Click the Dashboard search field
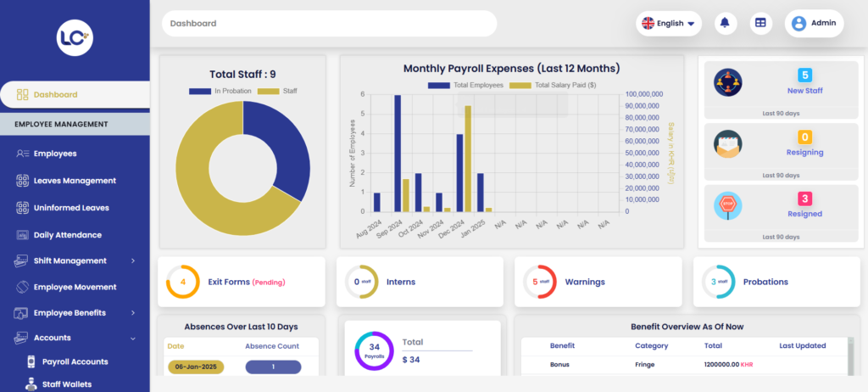 [x=329, y=24]
